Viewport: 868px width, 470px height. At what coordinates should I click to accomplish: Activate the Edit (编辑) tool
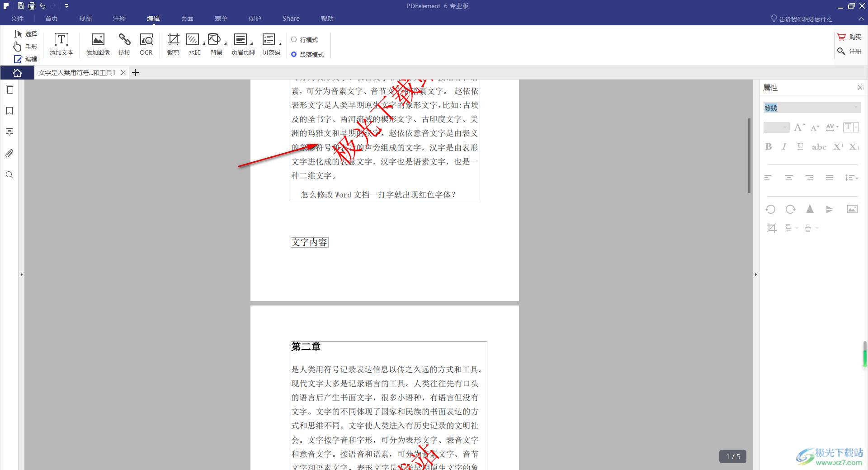[26, 59]
